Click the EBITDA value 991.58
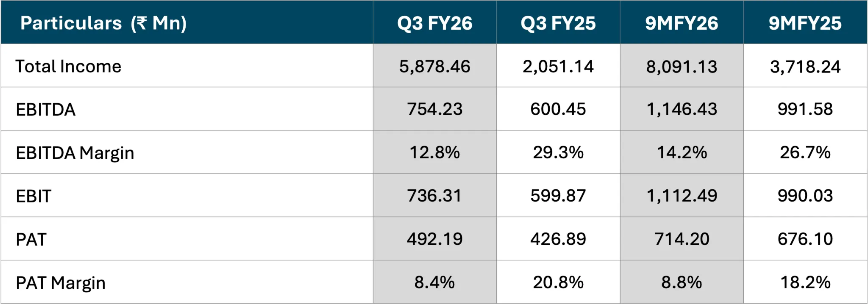 805,110
